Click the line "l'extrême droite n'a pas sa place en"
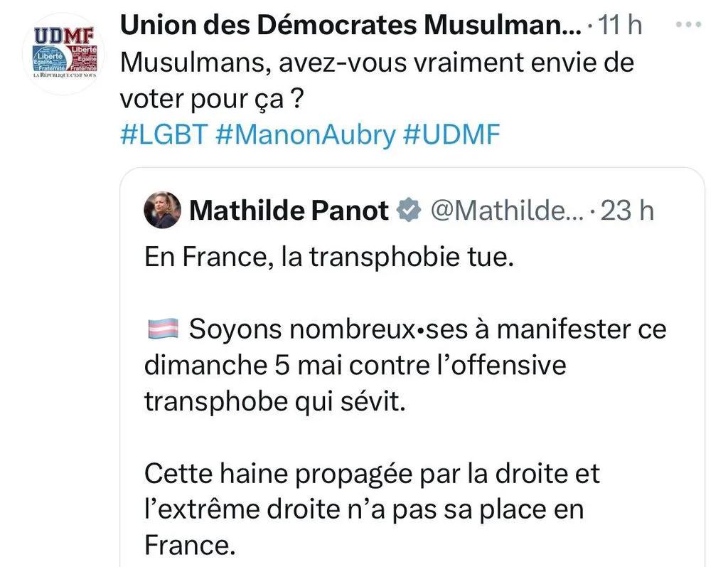This screenshot has width=728, height=567. click(x=364, y=509)
